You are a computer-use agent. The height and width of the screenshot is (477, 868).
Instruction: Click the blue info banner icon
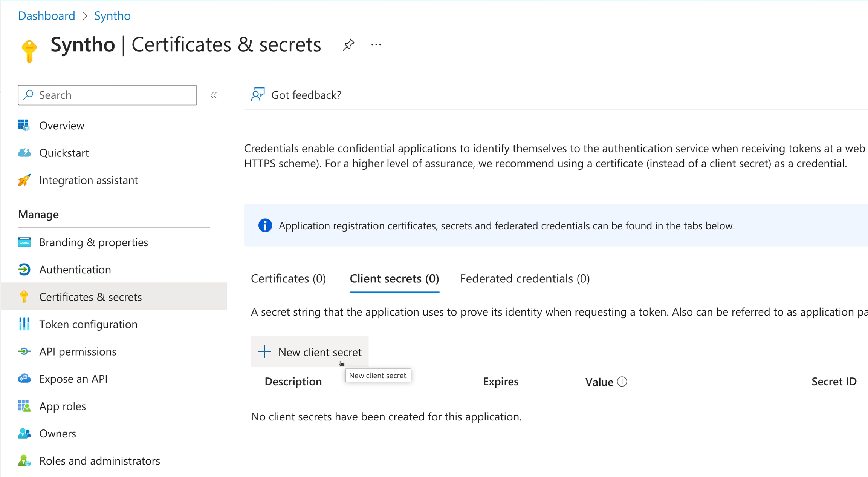pyautogui.click(x=265, y=225)
